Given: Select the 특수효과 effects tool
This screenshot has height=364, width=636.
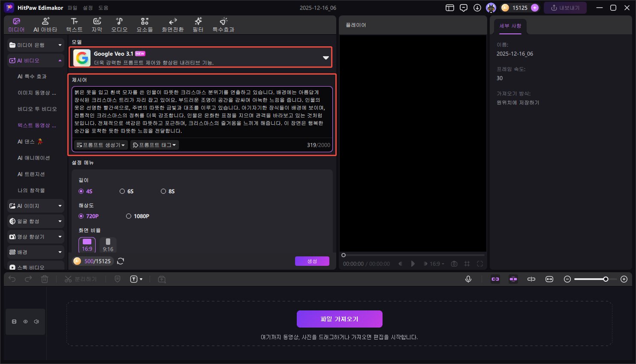Looking at the screenshot, I should (x=223, y=24).
